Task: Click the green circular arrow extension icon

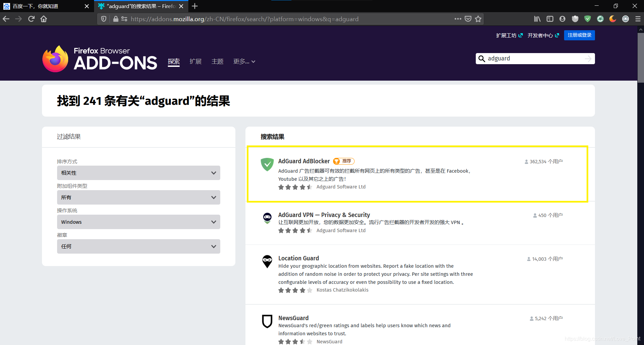Action: (x=600, y=19)
